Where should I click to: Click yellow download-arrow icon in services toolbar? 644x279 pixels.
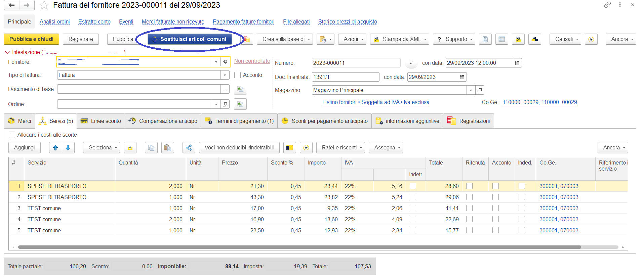click(130, 148)
